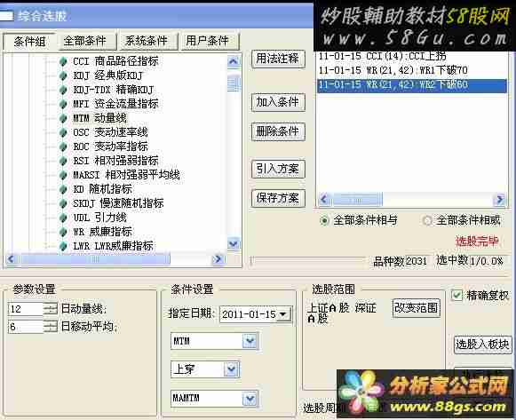The height and width of the screenshot is (420, 516).
Task: Click the icon next to MFI 资金流量指标
Action: click(x=63, y=104)
